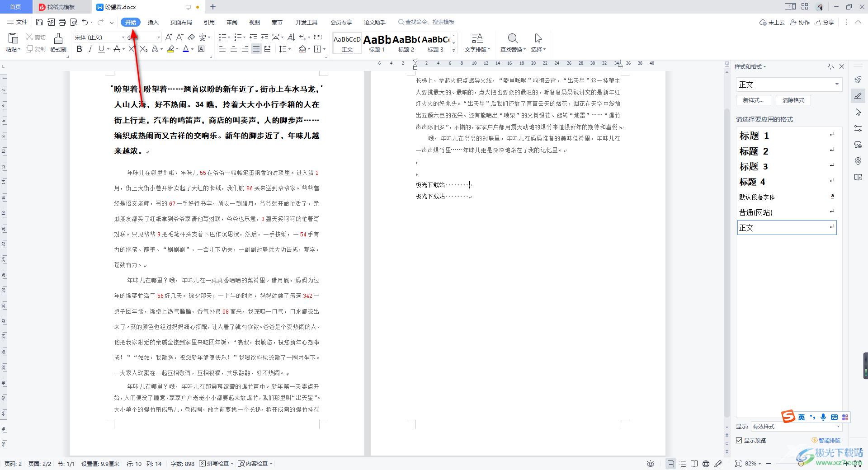Pin the Styles and Formatting pane

[830, 66]
